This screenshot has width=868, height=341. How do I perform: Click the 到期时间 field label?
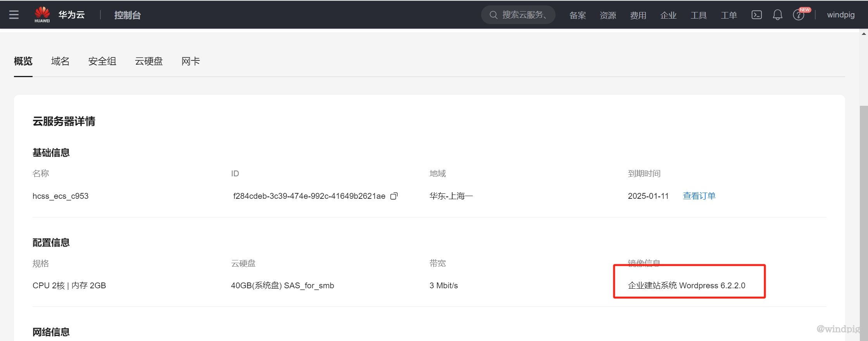coord(644,174)
